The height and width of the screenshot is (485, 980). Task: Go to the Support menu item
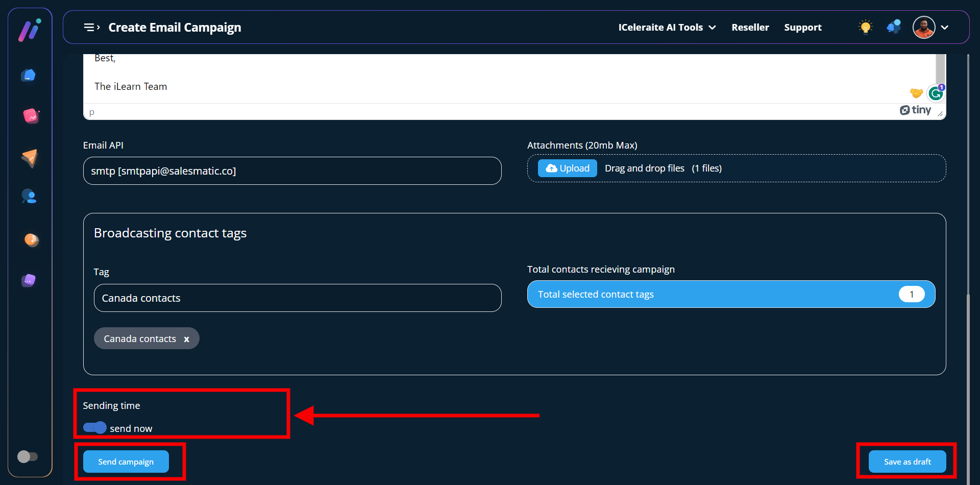coord(802,28)
